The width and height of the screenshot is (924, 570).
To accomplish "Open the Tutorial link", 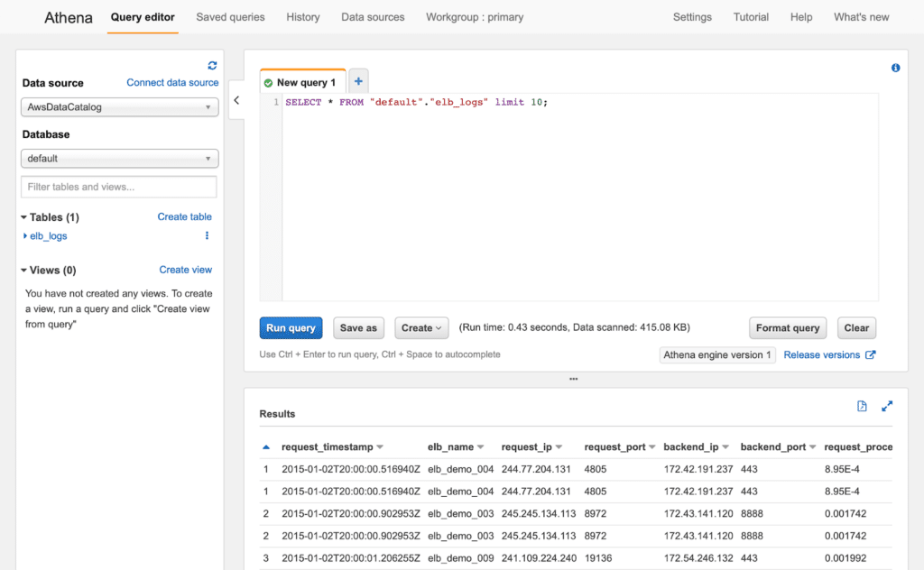I will coord(751,17).
